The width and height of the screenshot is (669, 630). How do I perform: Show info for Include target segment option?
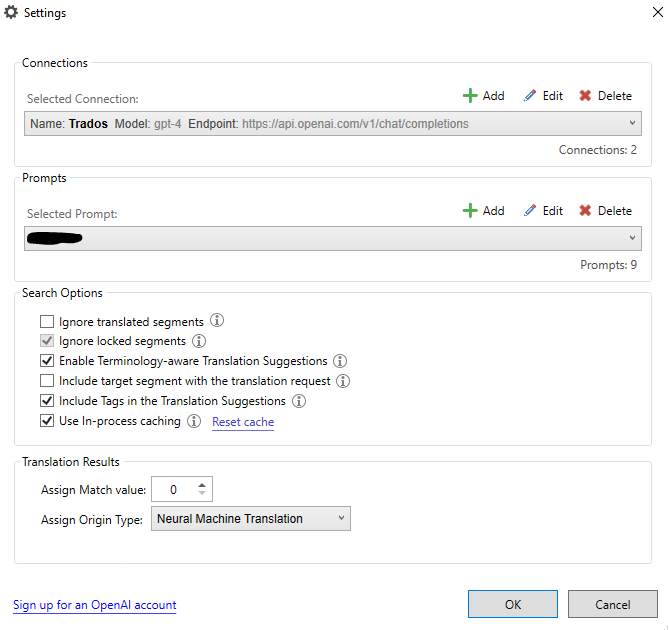tap(343, 381)
